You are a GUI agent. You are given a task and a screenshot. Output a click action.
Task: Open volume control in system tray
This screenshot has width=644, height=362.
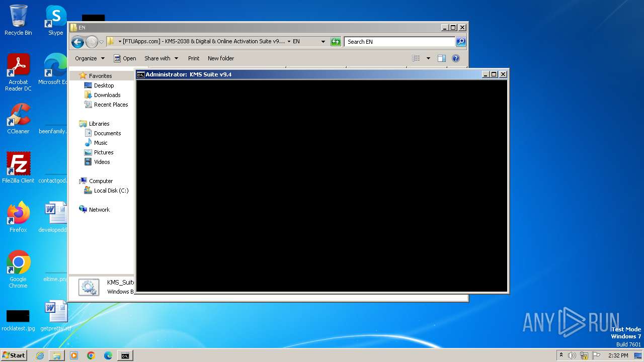572,355
